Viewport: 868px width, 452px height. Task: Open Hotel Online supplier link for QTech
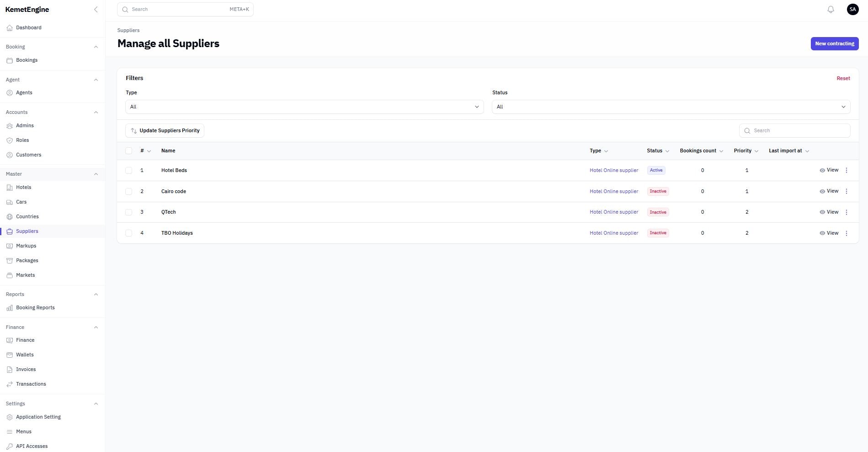tap(614, 212)
